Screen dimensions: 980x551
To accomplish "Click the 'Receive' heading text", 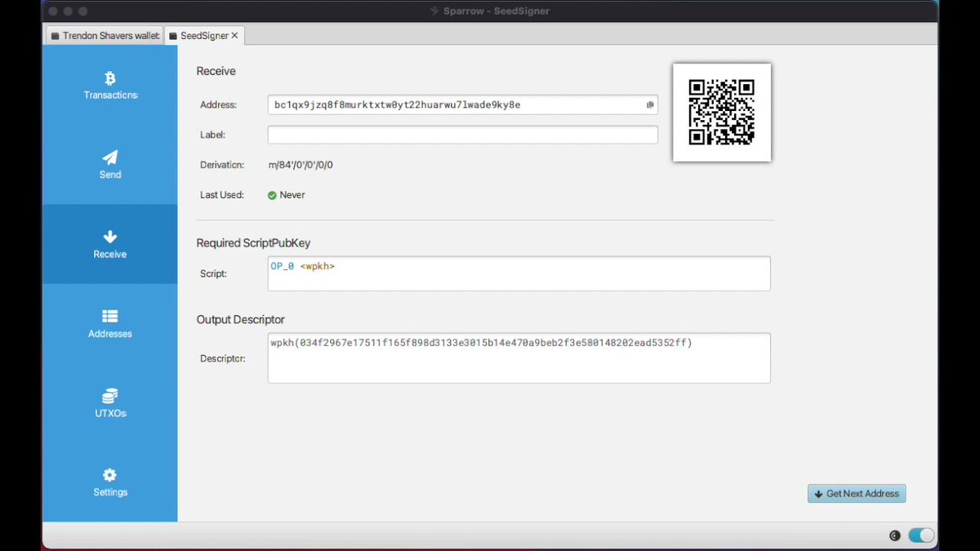I will (x=216, y=71).
